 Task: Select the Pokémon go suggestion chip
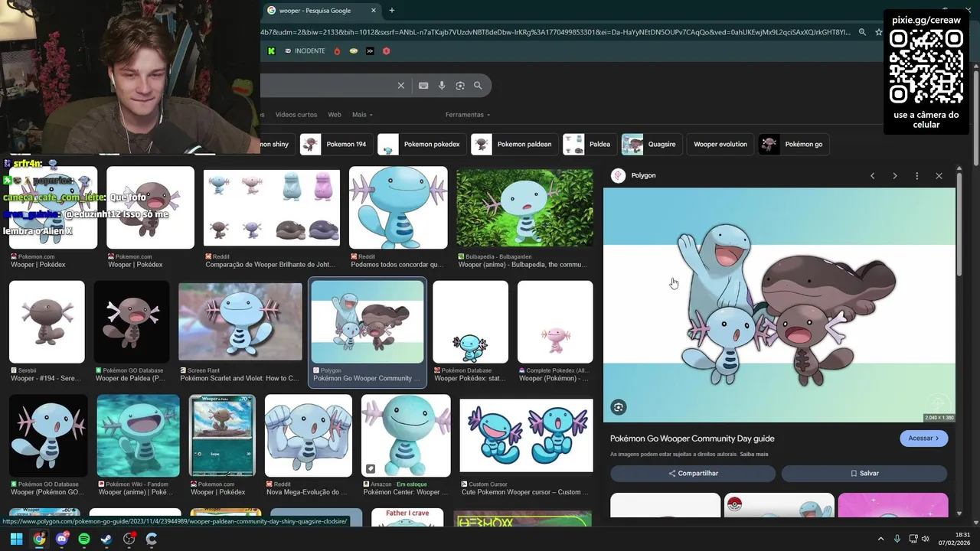point(794,144)
